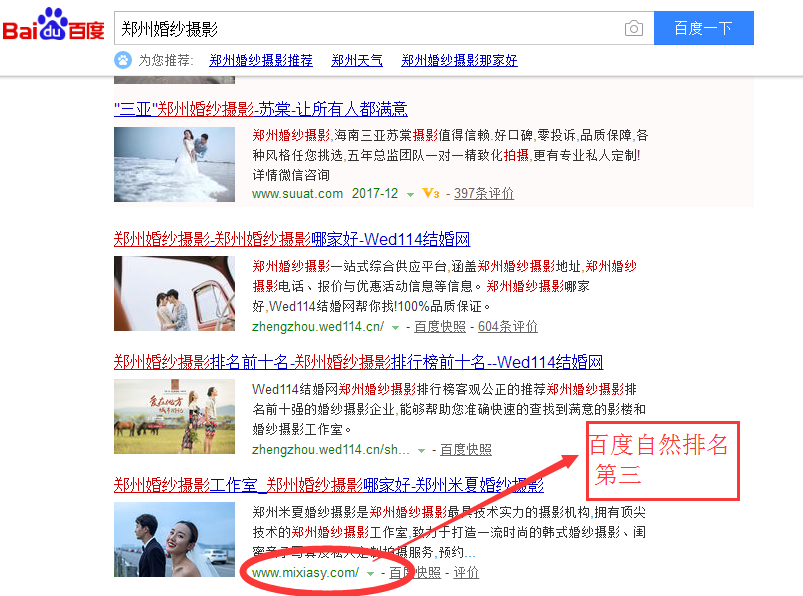The image size is (803, 596).
Task: Click the 百度一下 search button
Action: click(704, 28)
